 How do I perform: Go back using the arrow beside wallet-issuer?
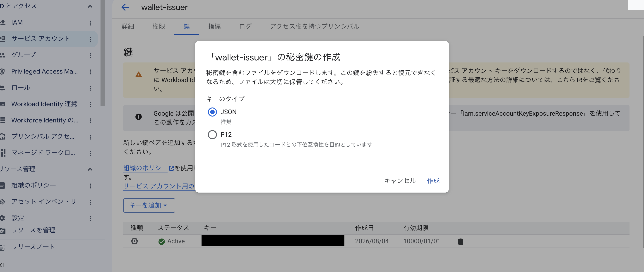(125, 7)
